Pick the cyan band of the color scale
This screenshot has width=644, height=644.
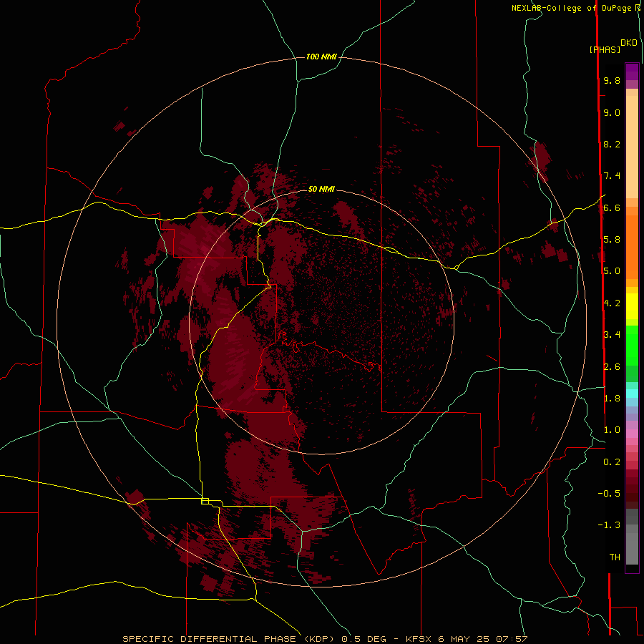pyautogui.click(x=632, y=394)
